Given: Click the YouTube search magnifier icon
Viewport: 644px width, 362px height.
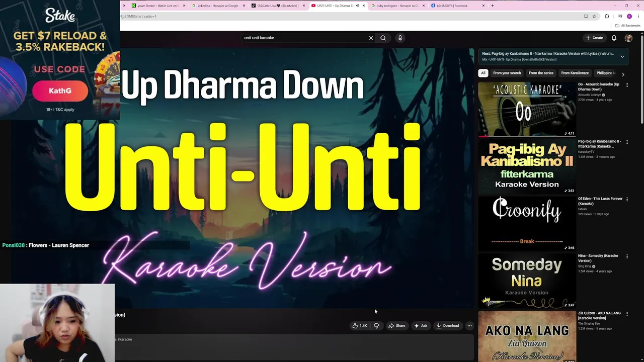Looking at the screenshot, I should coord(383,38).
